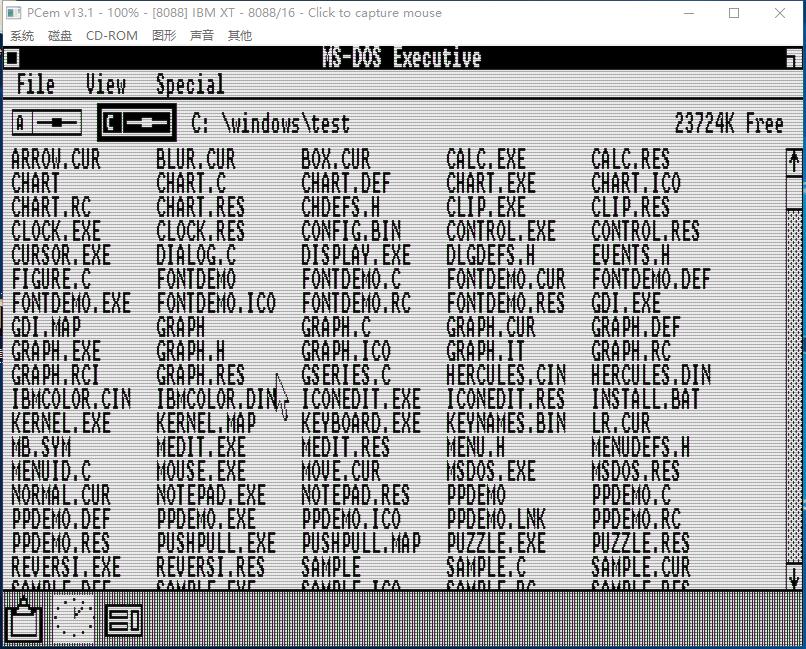Select the file FONTDEMO.EXE
The height and width of the screenshot is (649, 806).
click(x=71, y=303)
